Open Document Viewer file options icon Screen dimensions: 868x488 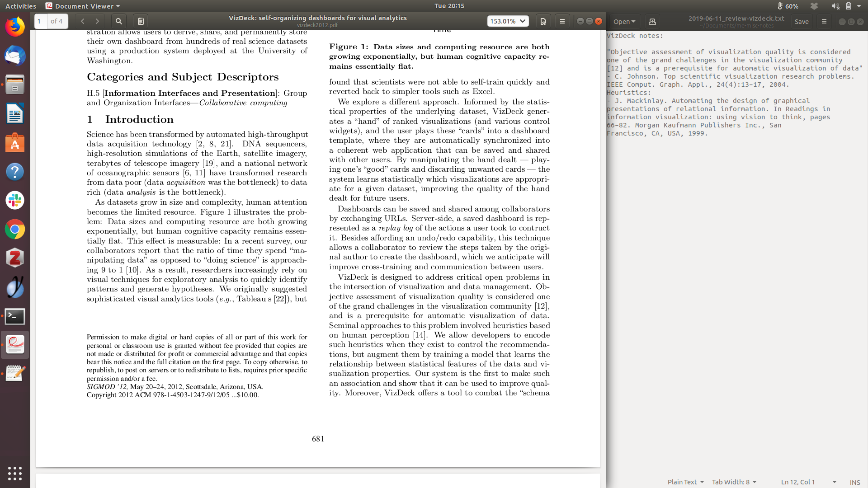[543, 21]
